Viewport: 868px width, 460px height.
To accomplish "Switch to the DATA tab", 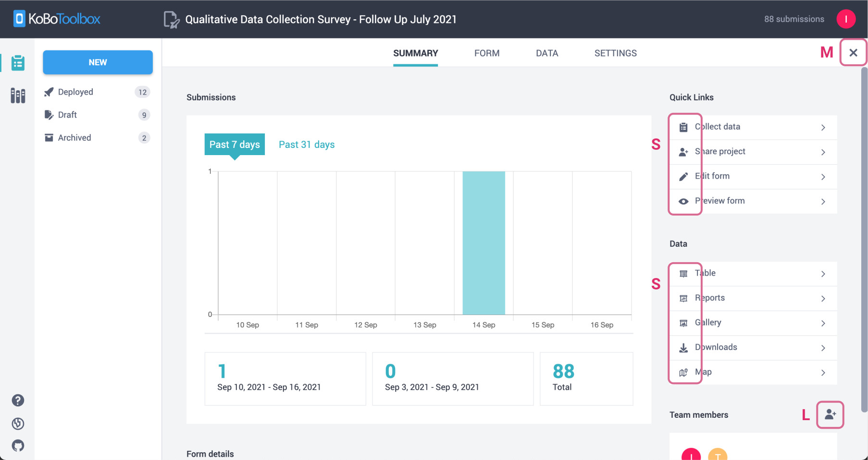I will (547, 53).
